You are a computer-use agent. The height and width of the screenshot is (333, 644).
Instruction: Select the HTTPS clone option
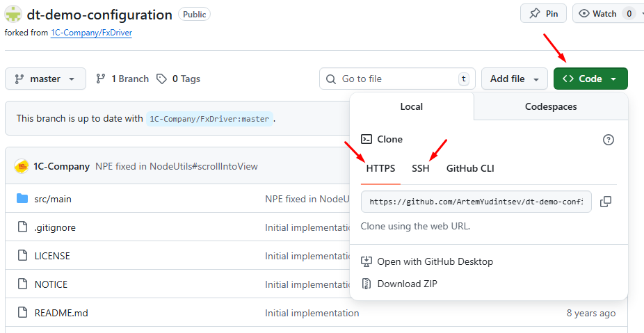(380, 168)
